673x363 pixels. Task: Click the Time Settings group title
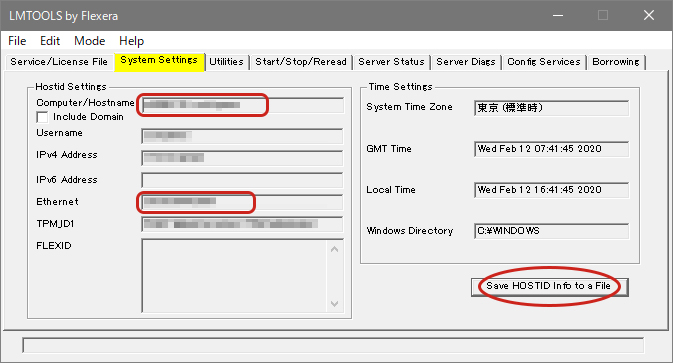[400, 87]
